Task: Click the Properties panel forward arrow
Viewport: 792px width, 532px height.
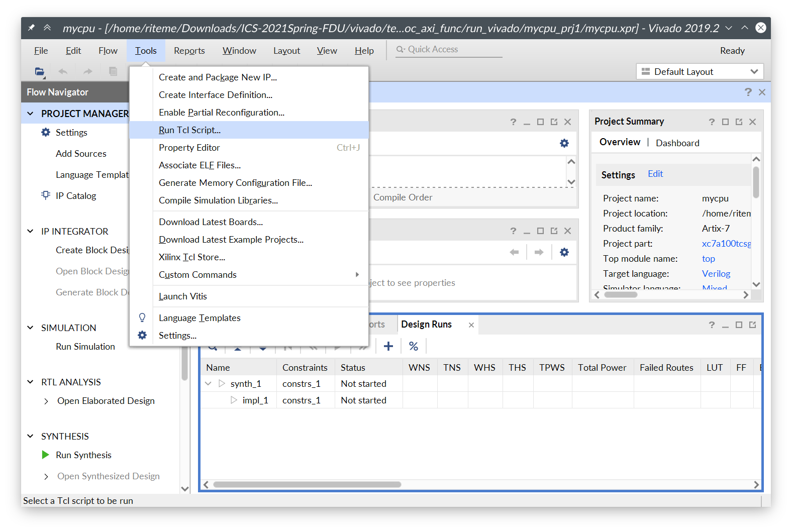Action: [x=539, y=252]
